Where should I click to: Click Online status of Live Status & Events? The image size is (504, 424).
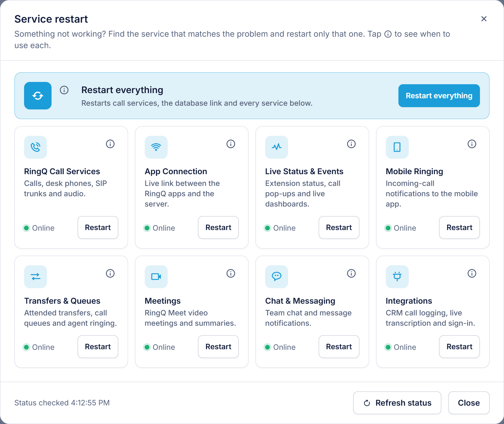pos(280,228)
